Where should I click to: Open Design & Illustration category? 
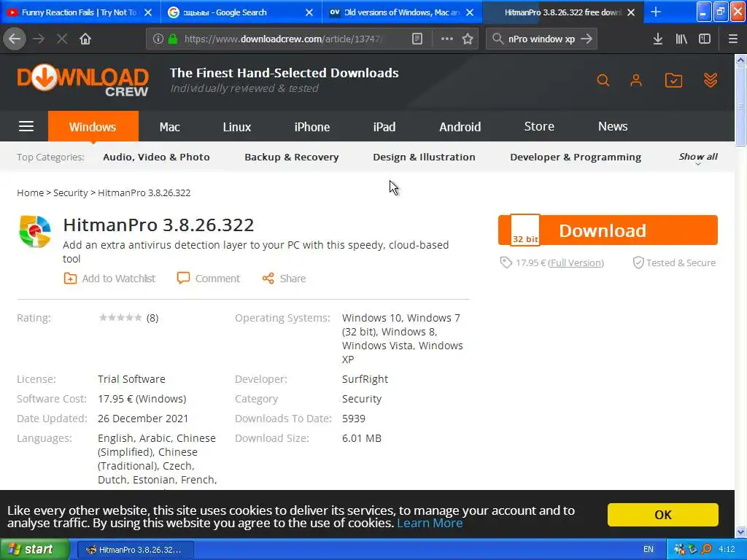pyautogui.click(x=424, y=157)
